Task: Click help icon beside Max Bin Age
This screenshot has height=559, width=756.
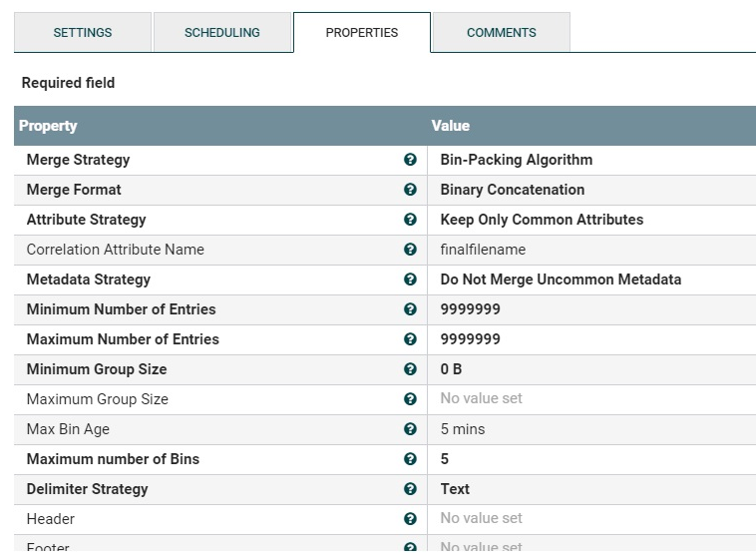Action: point(410,429)
